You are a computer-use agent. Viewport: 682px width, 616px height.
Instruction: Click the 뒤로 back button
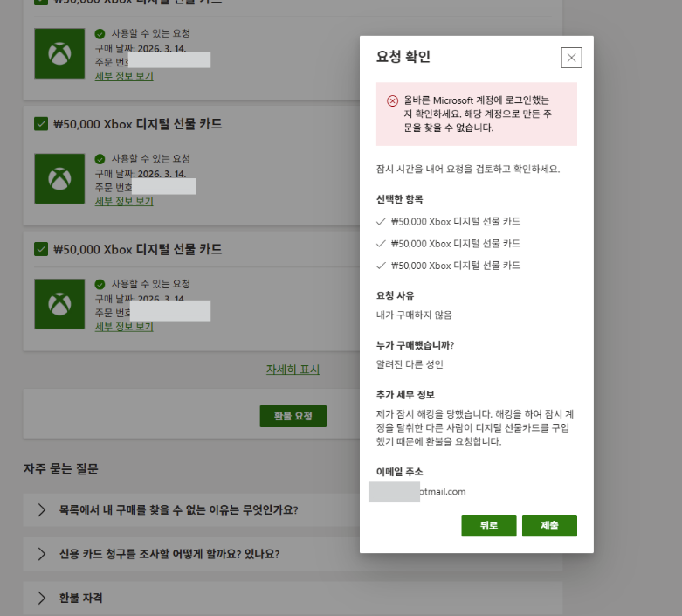pyautogui.click(x=488, y=525)
